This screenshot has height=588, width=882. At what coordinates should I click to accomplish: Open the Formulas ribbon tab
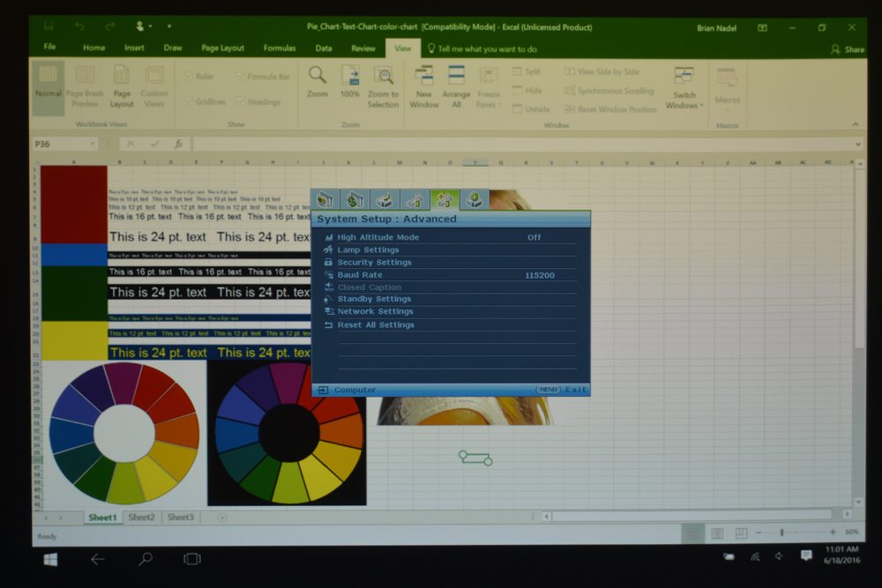pos(280,48)
